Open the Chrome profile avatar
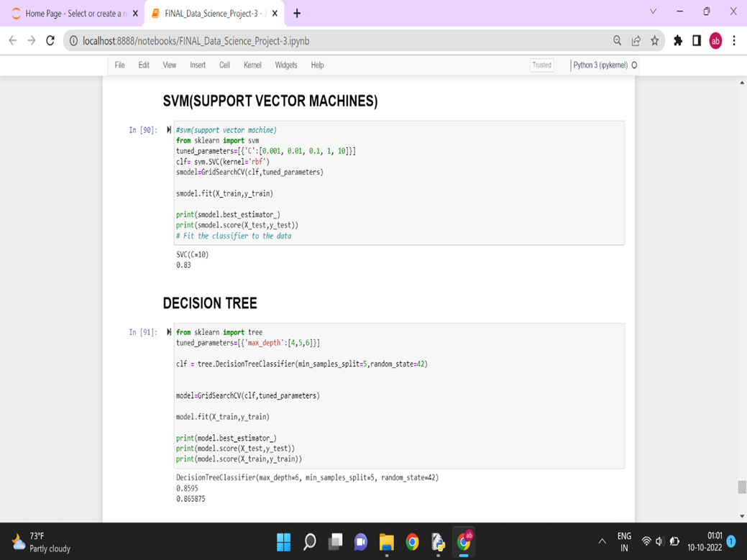This screenshot has width=747, height=560. (x=715, y=41)
